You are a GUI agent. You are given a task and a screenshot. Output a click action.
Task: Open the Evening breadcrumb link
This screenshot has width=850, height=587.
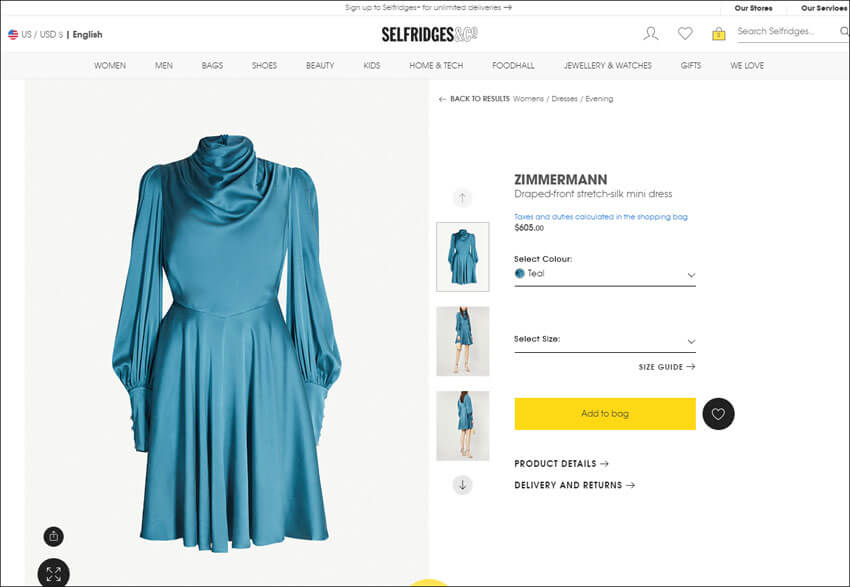pyautogui.click(x=599, y=99)
